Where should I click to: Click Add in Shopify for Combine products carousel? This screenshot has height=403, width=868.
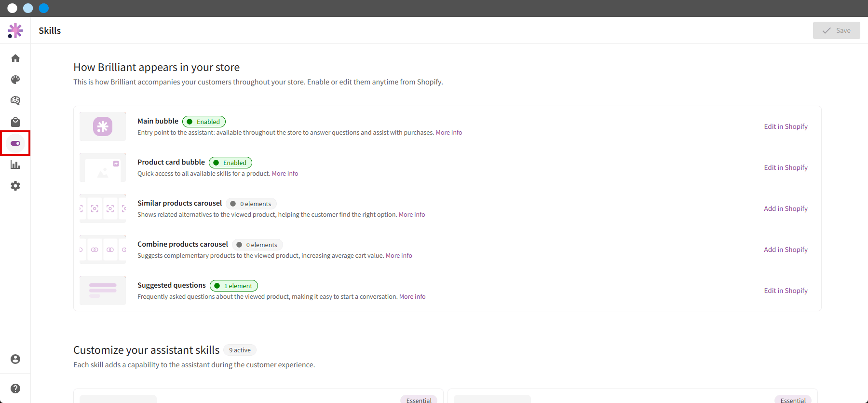pos(786,250)
